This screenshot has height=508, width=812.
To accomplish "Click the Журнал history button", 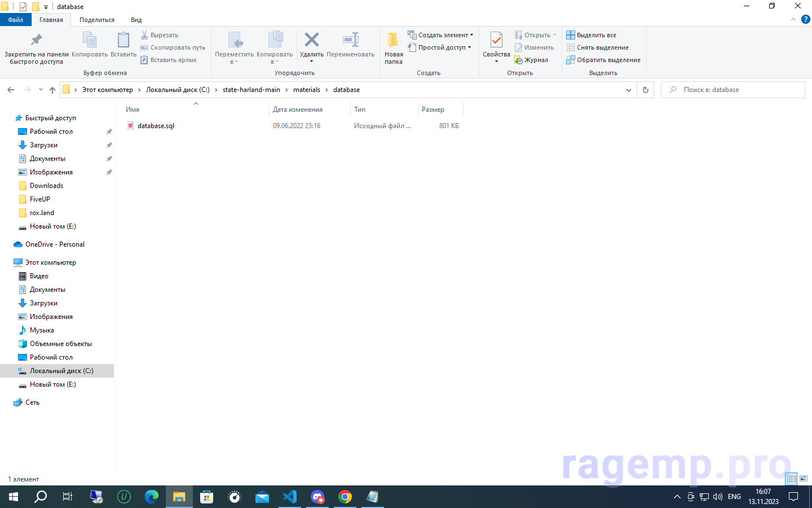I will tap(531, 60).
